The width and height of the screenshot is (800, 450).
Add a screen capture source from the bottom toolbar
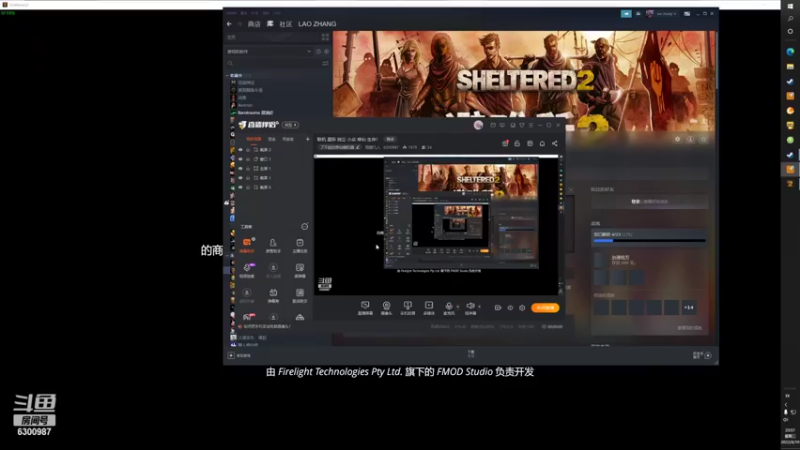coord(365,308)
